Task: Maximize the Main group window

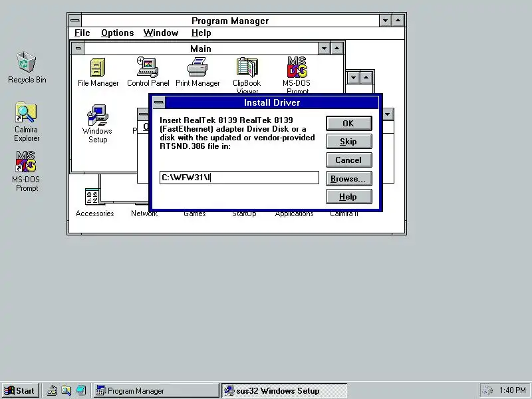Action: point(336,49)
